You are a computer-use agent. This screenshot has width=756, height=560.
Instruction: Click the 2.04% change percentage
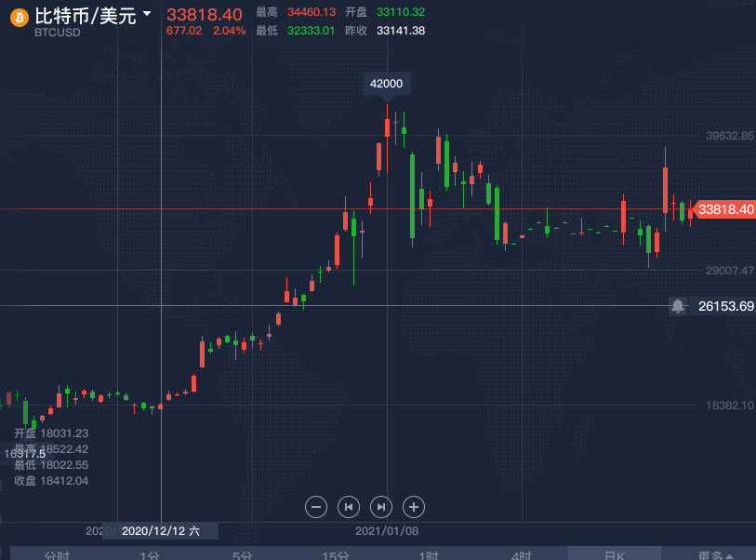click(230, 31)
